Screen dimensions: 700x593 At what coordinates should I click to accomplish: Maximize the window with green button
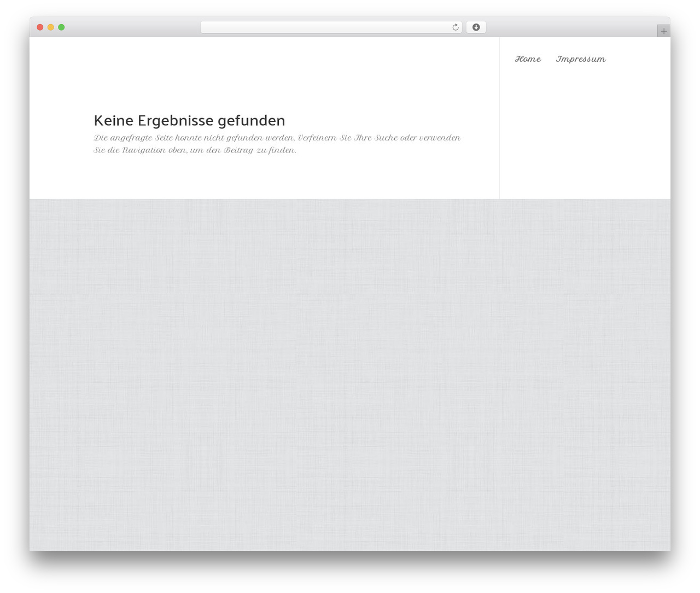[61, 27]
